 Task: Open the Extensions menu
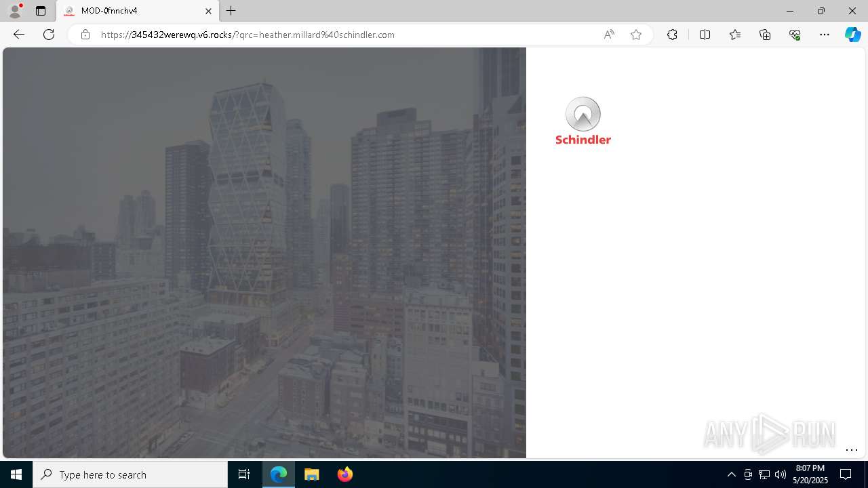pyautogui.click(x=672, y=35)
